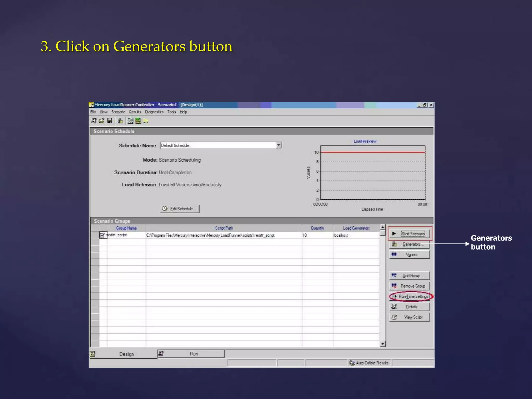Click the LoadRunner title bar app icon

[91, 105]
